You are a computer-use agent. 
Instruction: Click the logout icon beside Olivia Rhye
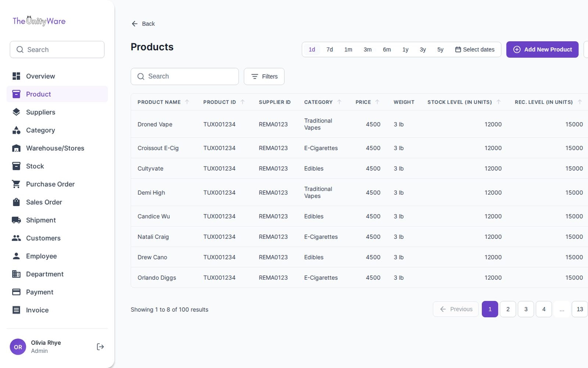[x=100, y=347]
